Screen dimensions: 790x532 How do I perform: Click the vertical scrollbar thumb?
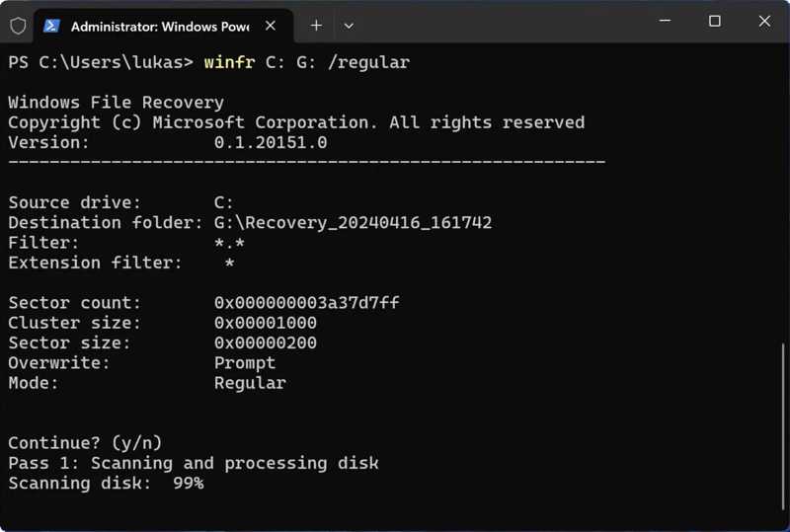(x=784, y=422)
